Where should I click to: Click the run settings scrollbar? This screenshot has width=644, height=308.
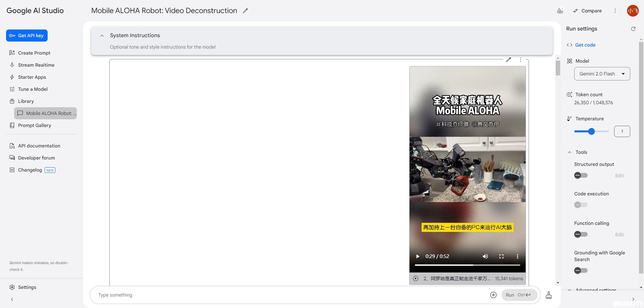click(641, 157)
